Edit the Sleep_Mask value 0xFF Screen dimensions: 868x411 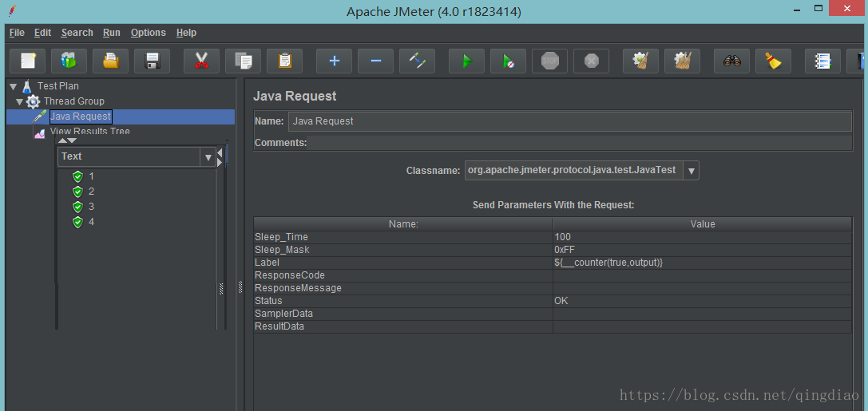tap(703, 250)
